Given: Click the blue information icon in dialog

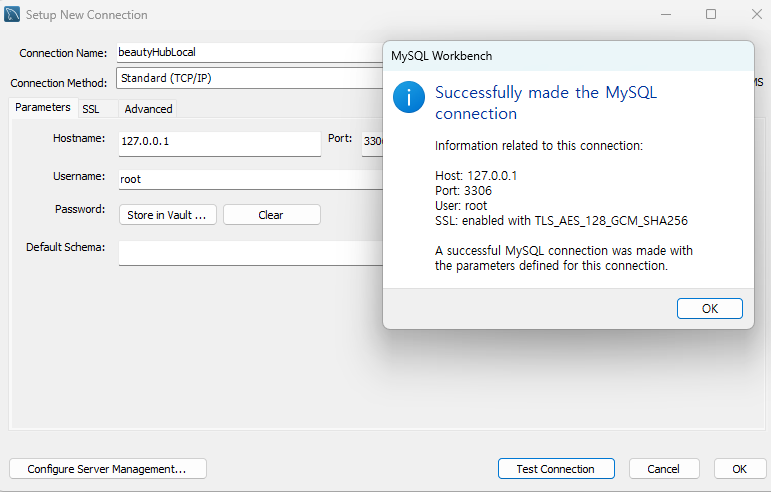Looking at the screenshot, I should pyautogui.click(x=409, y=97).
